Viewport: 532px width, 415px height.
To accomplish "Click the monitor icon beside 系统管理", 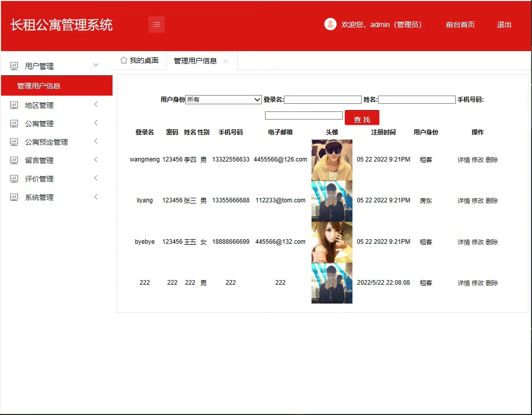I will coord(14,197).
